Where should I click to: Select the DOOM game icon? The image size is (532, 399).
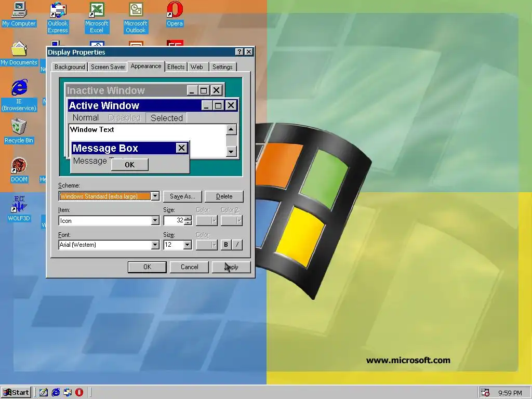point(19,170)
